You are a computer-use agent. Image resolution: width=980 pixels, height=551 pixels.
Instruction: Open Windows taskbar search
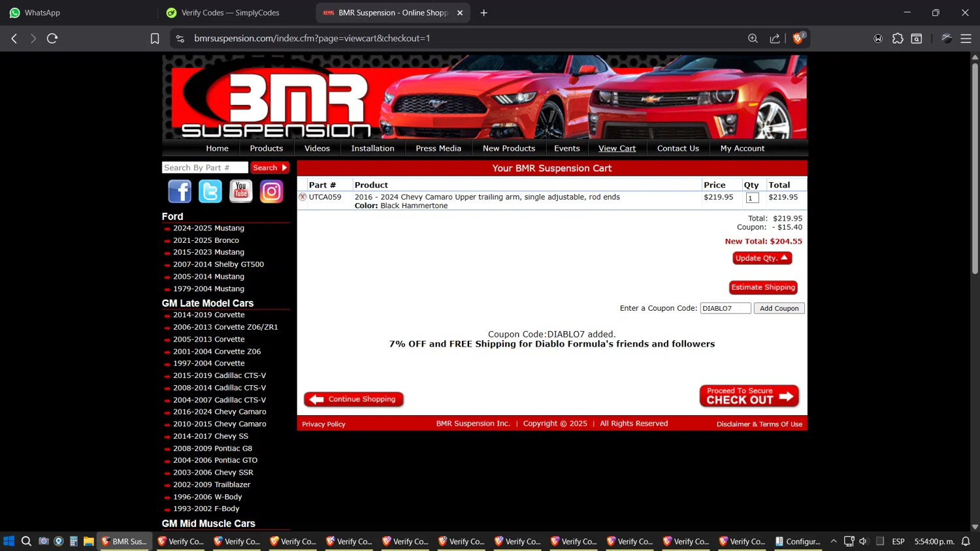(x=26, y=541)
